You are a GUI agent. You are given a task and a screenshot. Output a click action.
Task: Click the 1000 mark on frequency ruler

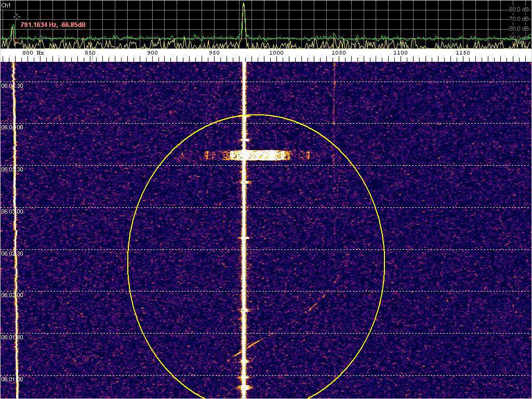[x=276, y=53]
